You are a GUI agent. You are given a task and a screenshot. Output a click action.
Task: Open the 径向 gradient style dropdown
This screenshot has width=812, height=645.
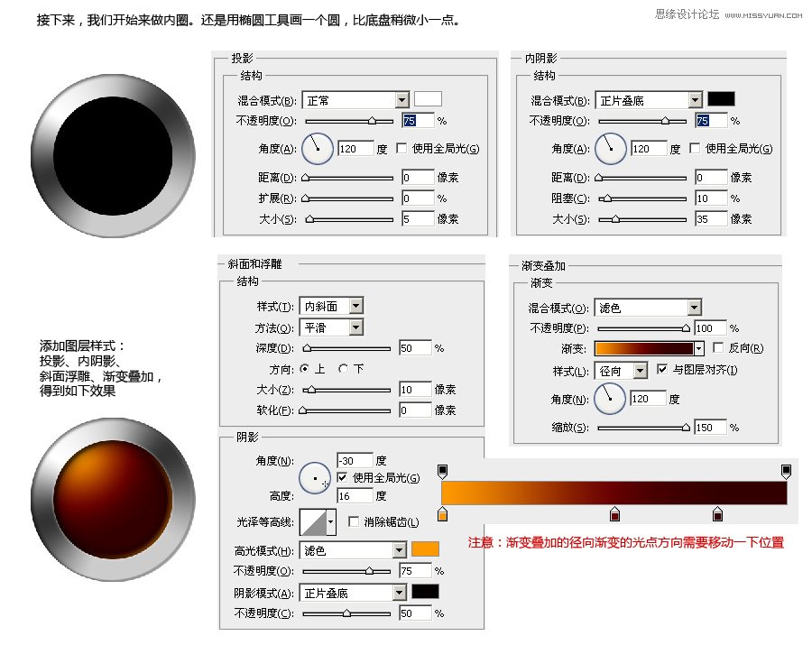(619, 370)
